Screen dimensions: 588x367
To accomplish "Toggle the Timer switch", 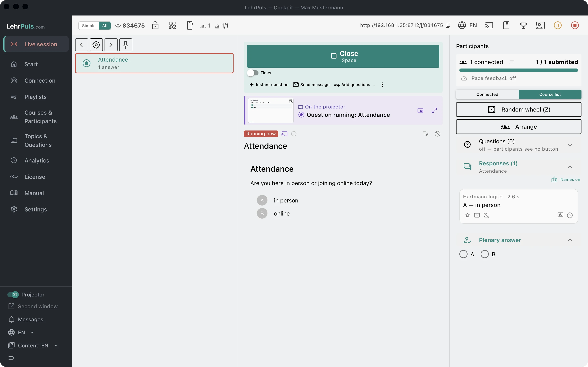I will (253, 73).
